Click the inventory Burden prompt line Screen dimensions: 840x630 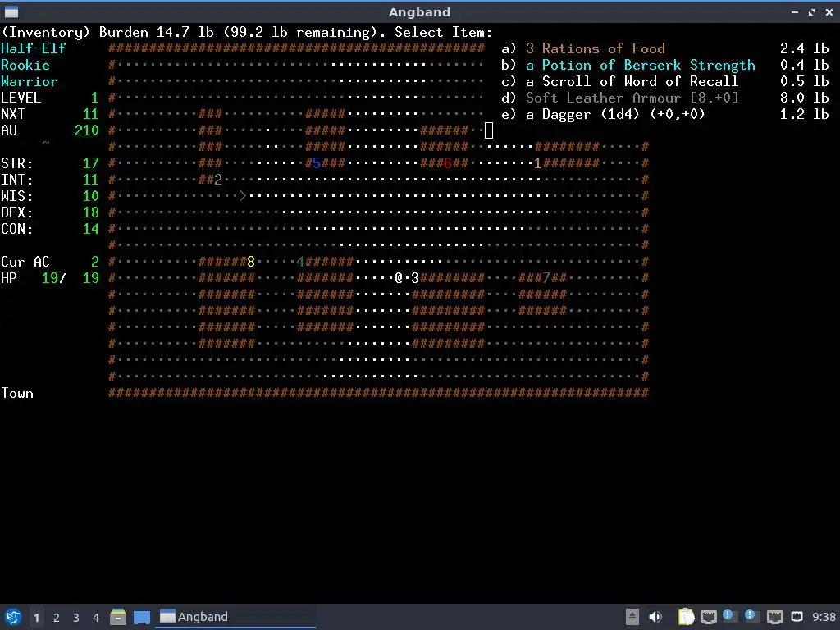246,33
